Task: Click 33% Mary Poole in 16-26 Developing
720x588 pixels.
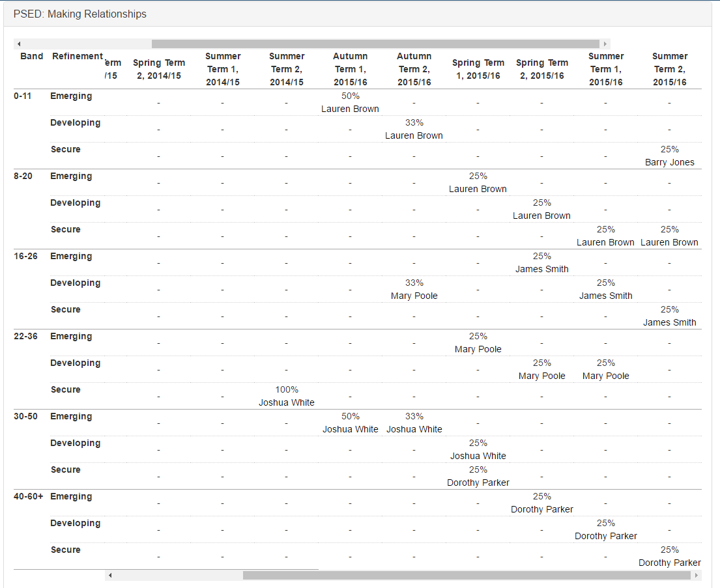Action: tap(414, 289)
